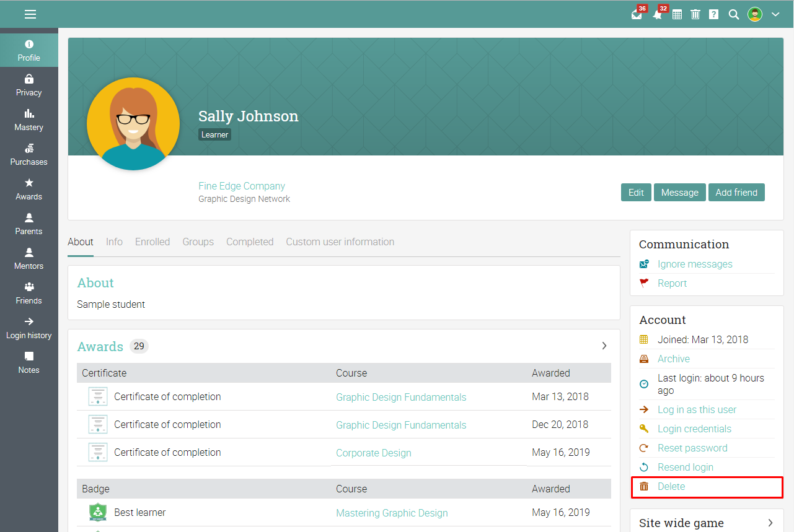794x532 pixels.
Task: Open the trash can in top bar
Action: pos(695,14)
